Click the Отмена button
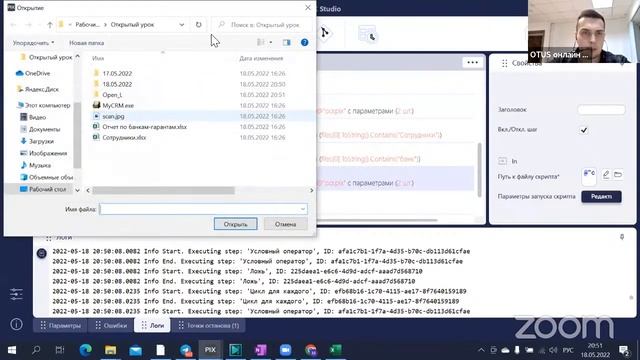This screenshot has width=640, height=360. click(285, 224)
